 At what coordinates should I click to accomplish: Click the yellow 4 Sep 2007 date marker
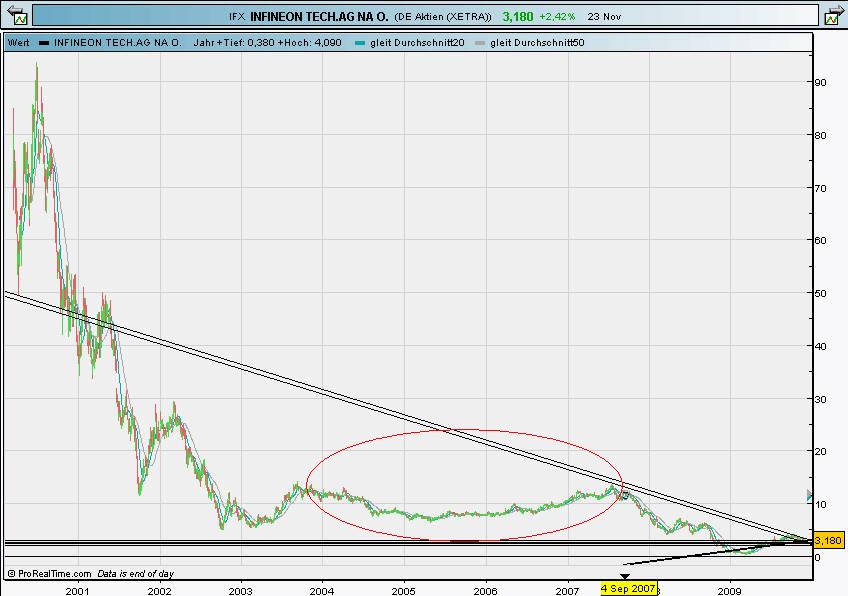(629, 588)
